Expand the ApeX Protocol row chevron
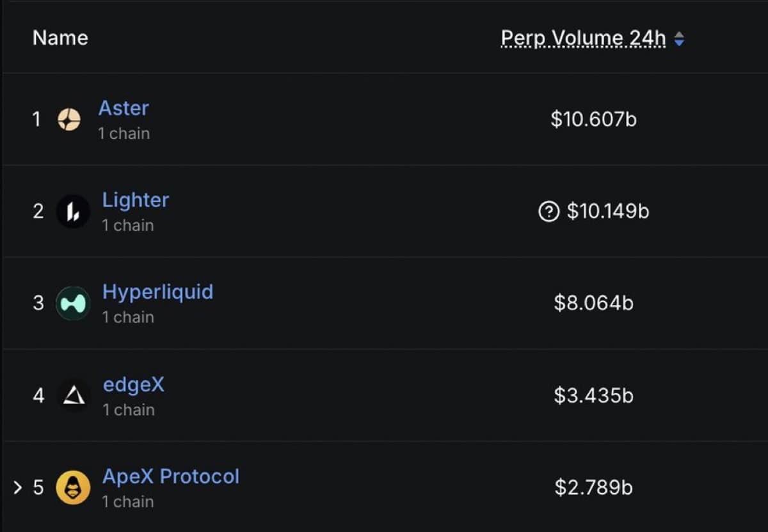This screenshot has height=532, width=768. 17,487
